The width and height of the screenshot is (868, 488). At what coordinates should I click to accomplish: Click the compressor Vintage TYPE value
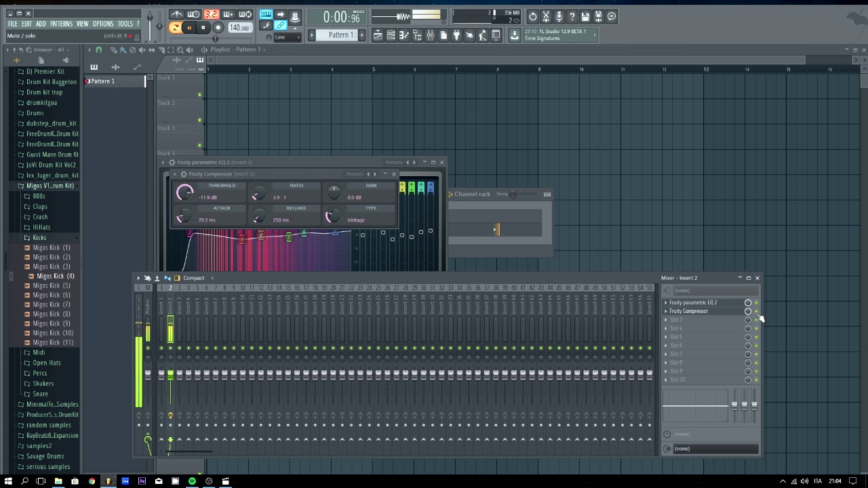pyautogui.click(x=356, y=220)
